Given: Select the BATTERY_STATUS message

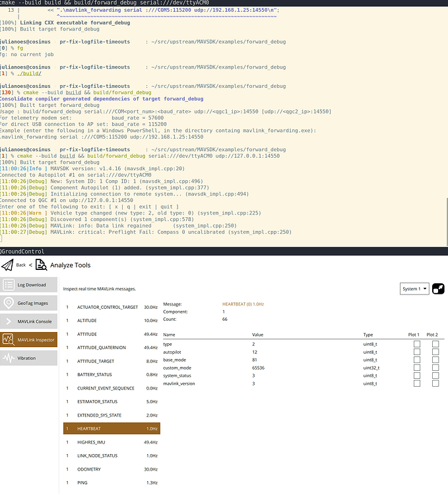Looking at the screenshot, I should [x=112, y=374].
